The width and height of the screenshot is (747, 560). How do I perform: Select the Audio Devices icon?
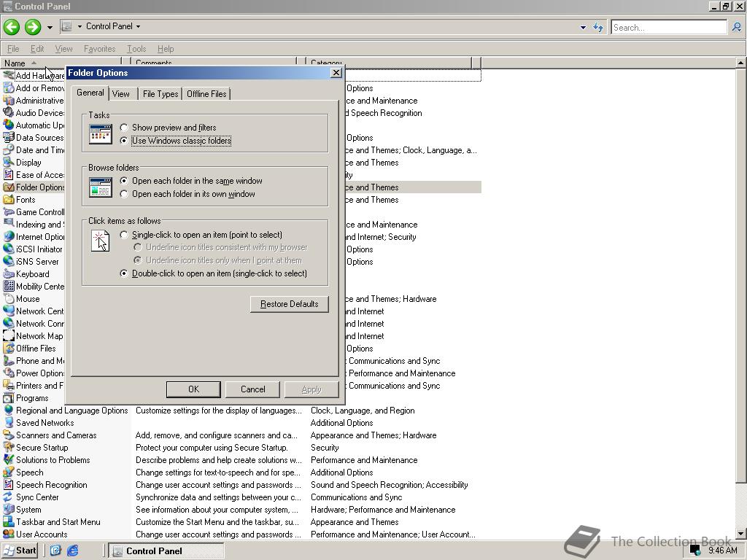[9, 113]
